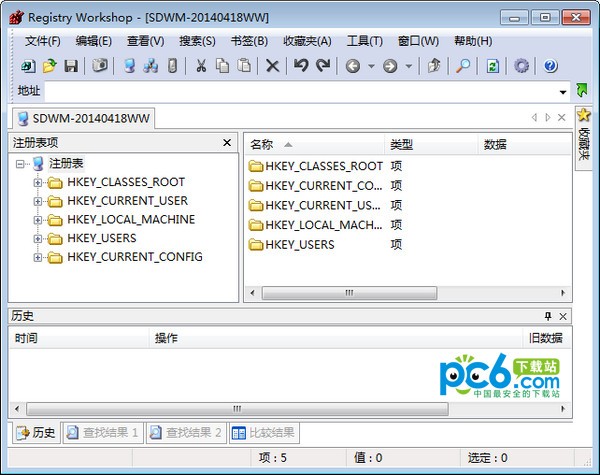Click the Up one level icon
The width and height of the screenshot is (600, 475).
(434, 66)
